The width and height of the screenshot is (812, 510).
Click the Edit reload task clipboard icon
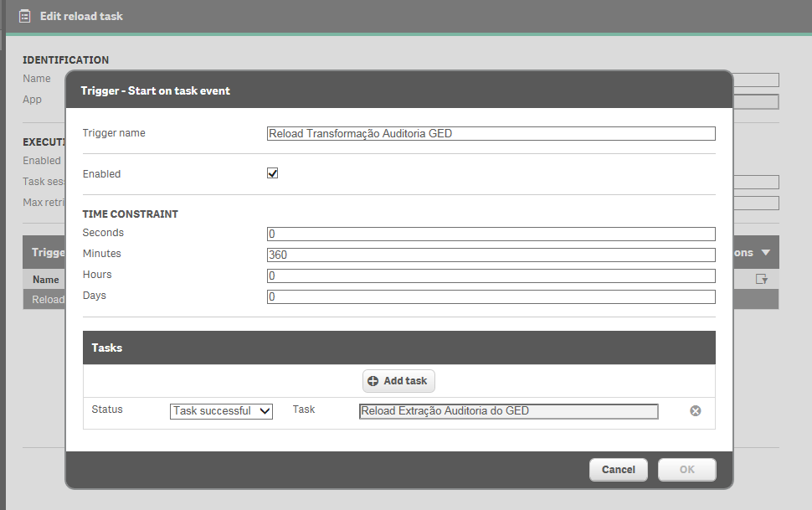[25, 16]
